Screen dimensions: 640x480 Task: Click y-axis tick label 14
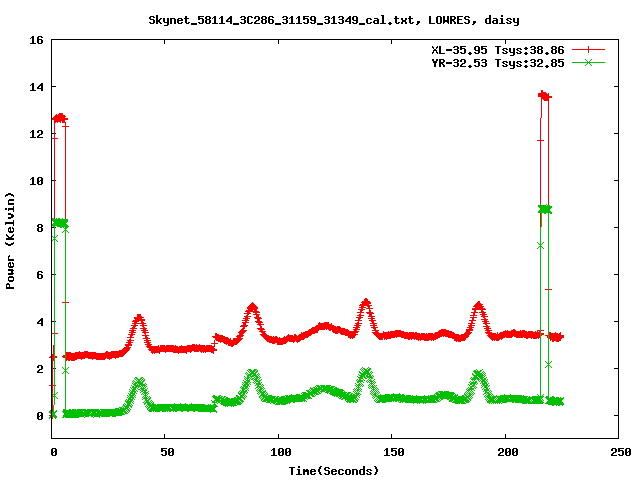tap(36, 87)
